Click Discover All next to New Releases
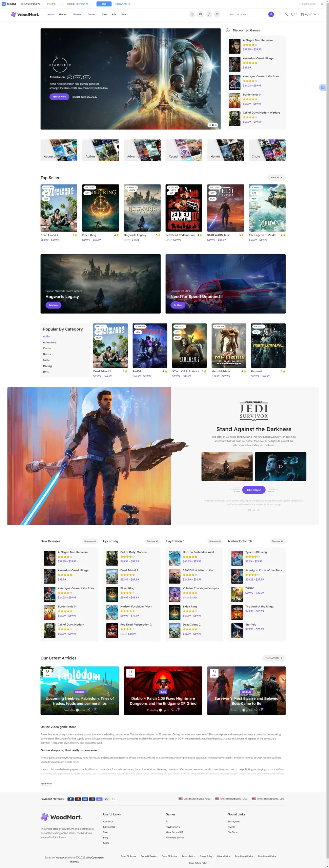This screenshot has height=868, width=329. point(90,541)
